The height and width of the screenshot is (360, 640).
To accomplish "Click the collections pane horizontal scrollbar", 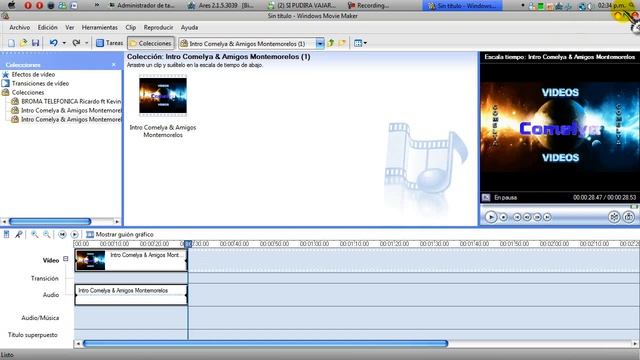I will point(50,222).
